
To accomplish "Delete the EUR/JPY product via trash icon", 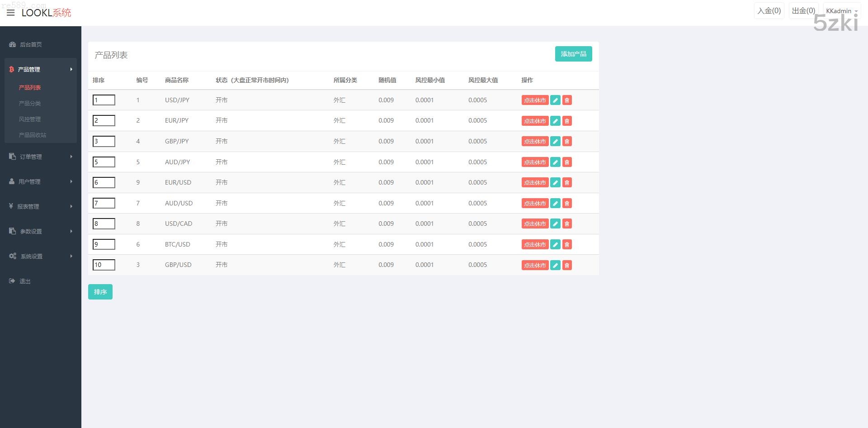I will click(567, 121).
